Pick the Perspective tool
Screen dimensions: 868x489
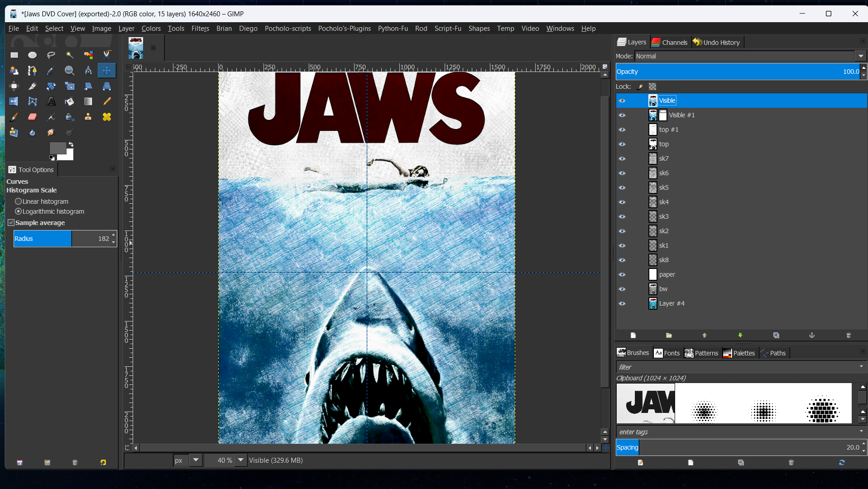click(x=107, y=86)
